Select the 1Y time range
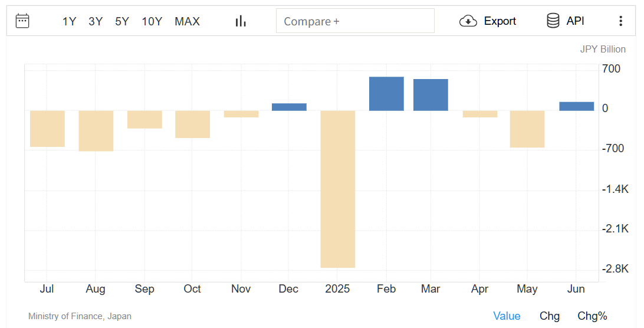The height and width of the screenshot is (328, 644). click(x=69, y=21)
